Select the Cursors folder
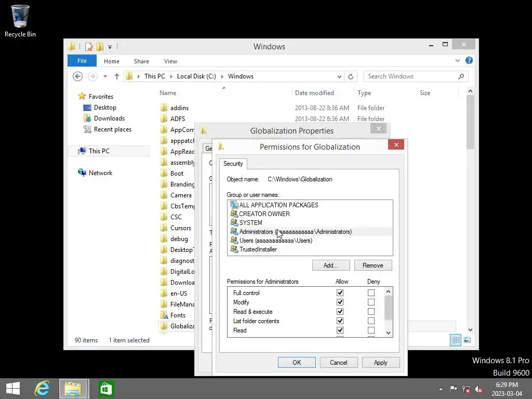 click(x=181, y=228)
